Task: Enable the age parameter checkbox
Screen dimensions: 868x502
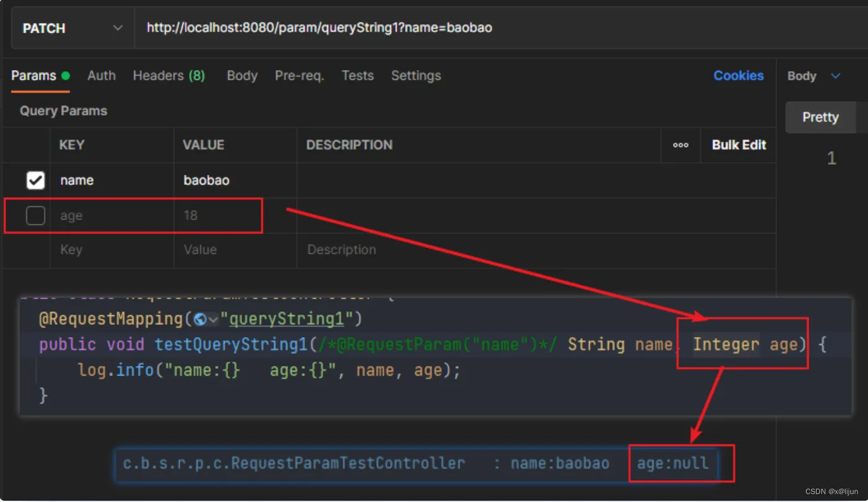Action: (35, 216)
